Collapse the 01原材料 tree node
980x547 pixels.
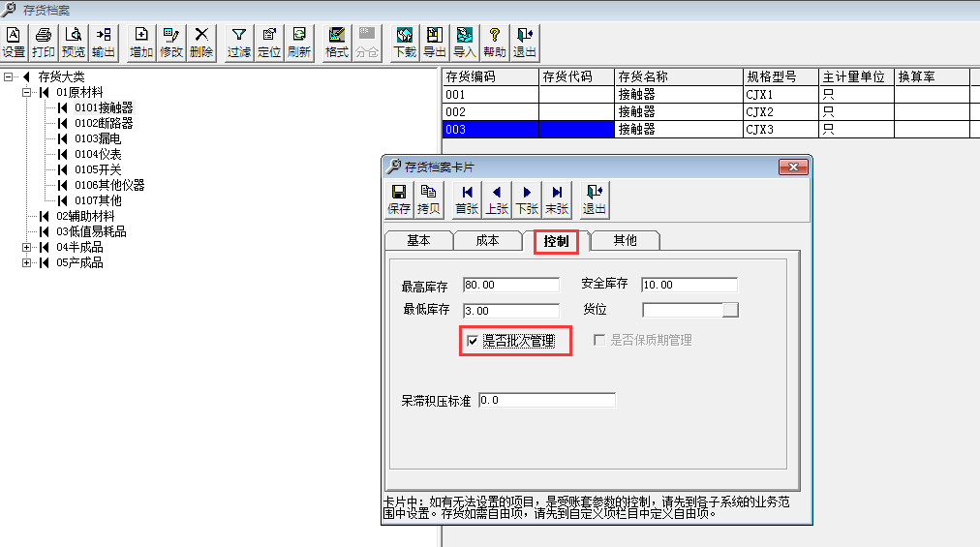[27, 93]
